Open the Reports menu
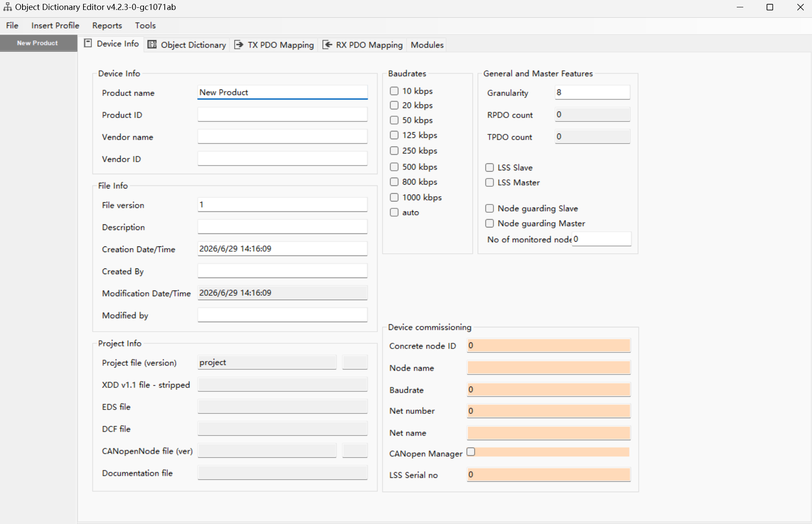Screen dimensions: 812x524 coord(107,26)
